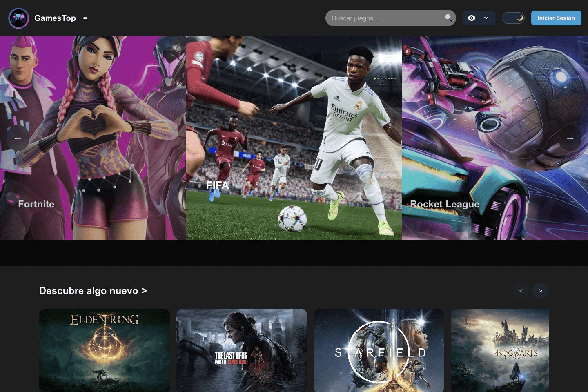Click the magnifying glass search icon
Image resolution: width=588 pixels, height=392 pixels.
pos(448,18)
